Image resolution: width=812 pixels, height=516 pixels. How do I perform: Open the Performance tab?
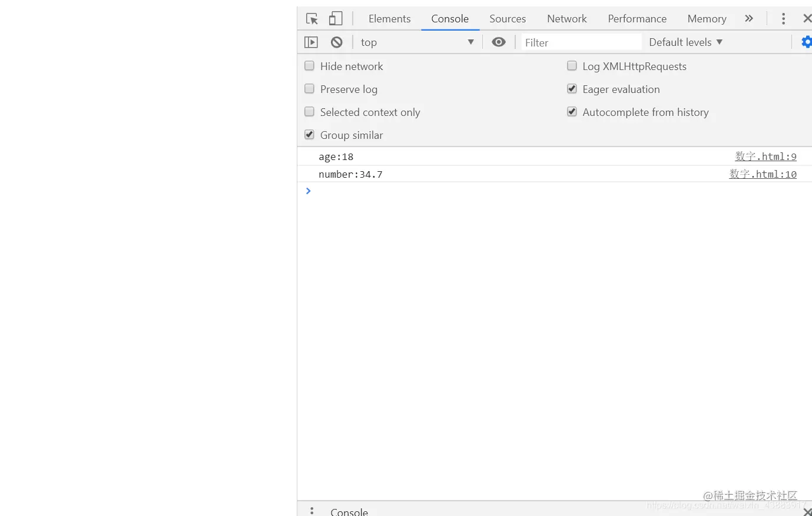(637, 19)
